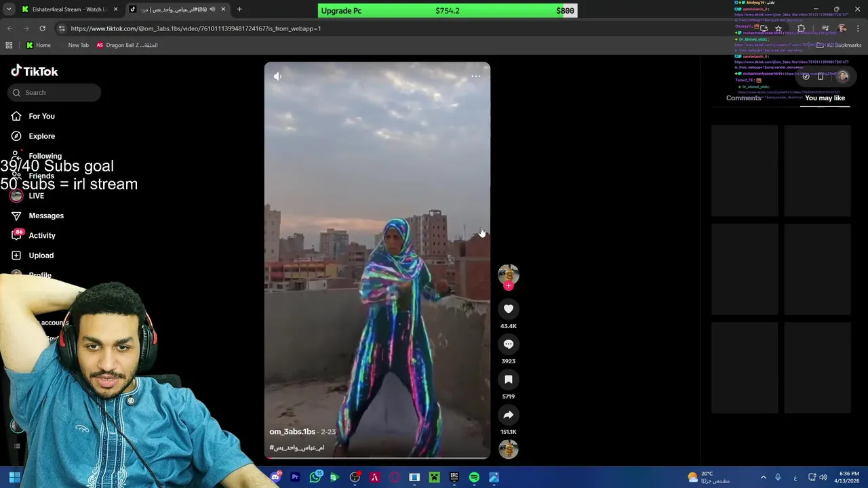Open the spinning sound disc under share

[x=508, y=449]
